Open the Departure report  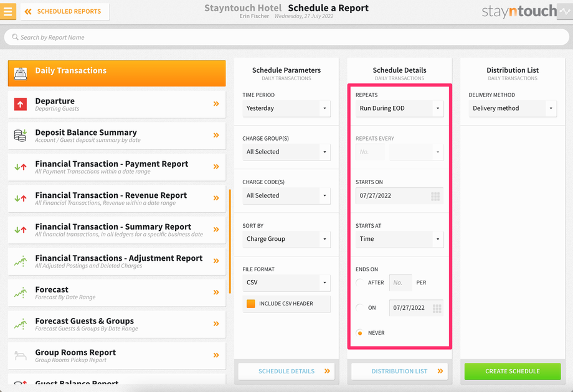117,105
